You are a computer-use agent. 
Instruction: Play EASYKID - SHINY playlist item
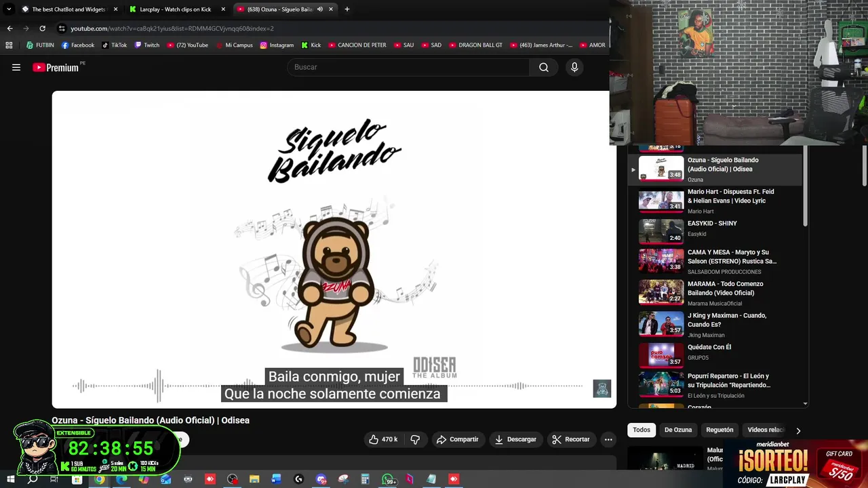coord(715,232)
